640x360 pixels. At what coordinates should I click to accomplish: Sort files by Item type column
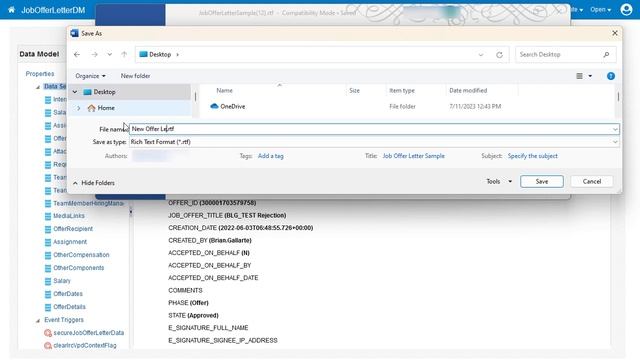click(402, 91)
